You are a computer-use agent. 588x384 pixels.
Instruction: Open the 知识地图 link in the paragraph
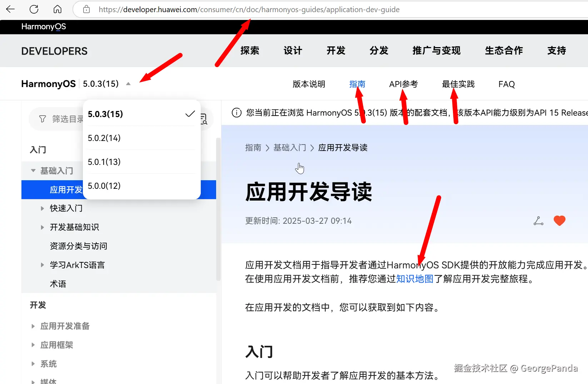pyautogui.click(x=415, y=279)
